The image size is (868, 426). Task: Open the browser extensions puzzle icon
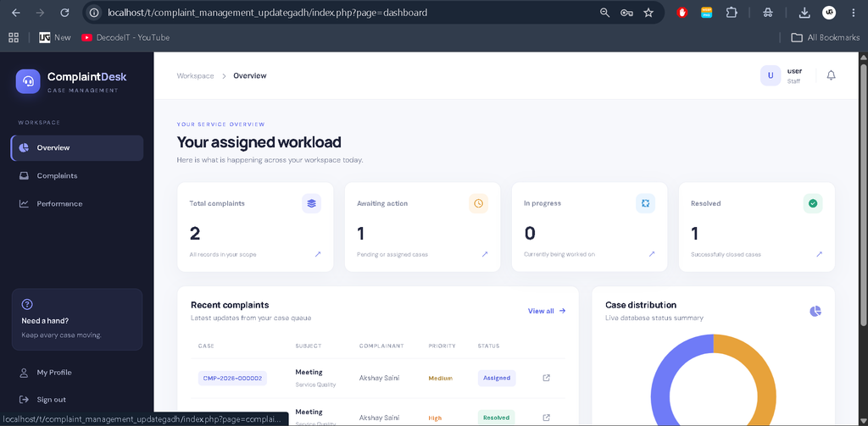click(732, 12)
